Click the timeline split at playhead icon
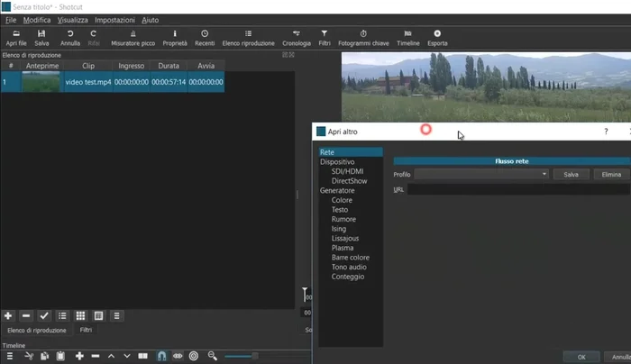Image resolution: width=631 pixels, height=364 pixels. (142, 357)
